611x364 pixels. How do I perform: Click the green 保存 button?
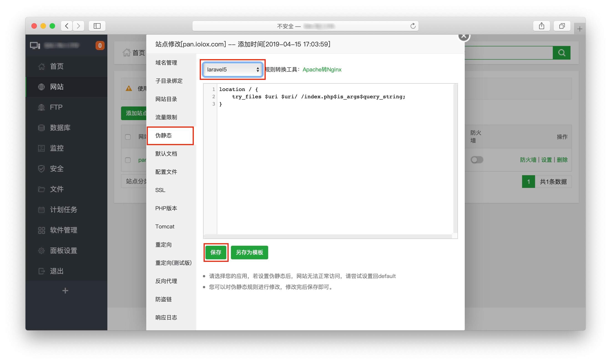pyautogui.click(x=216, y=252)
